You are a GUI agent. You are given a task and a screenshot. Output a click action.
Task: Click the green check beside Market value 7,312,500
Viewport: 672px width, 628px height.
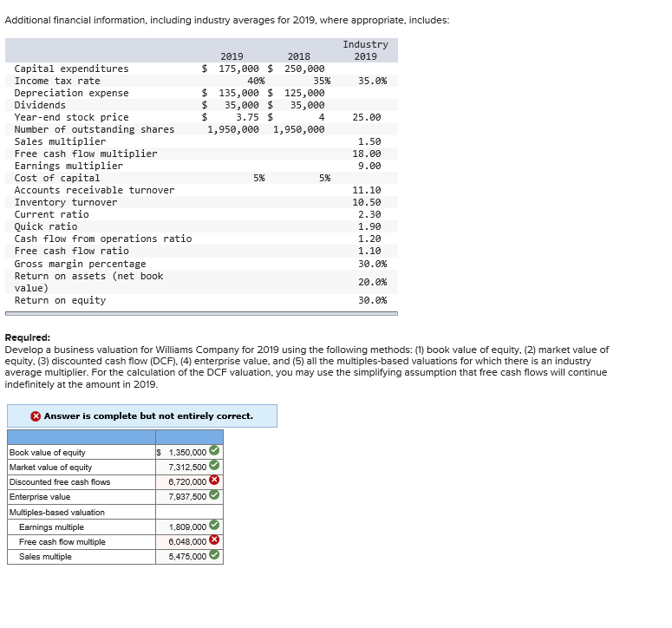[214, 465]
